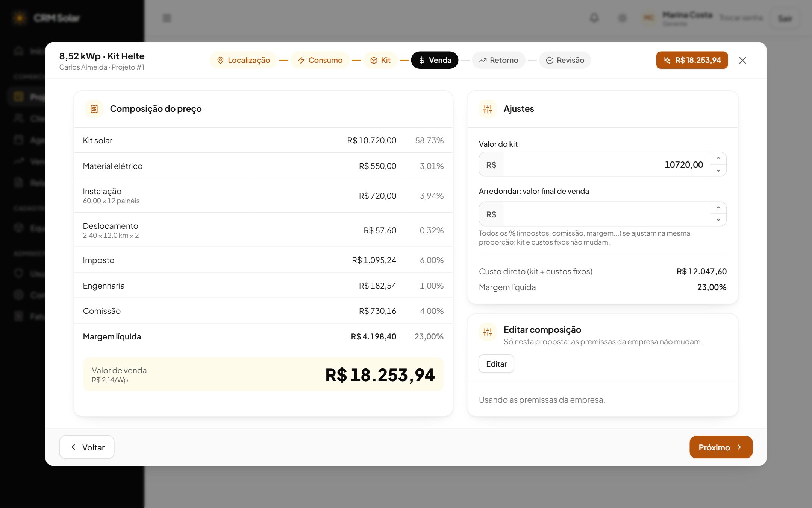Focus the Arredondar valor final input
The height and width of the screenshot is (508, 812).
606,214
